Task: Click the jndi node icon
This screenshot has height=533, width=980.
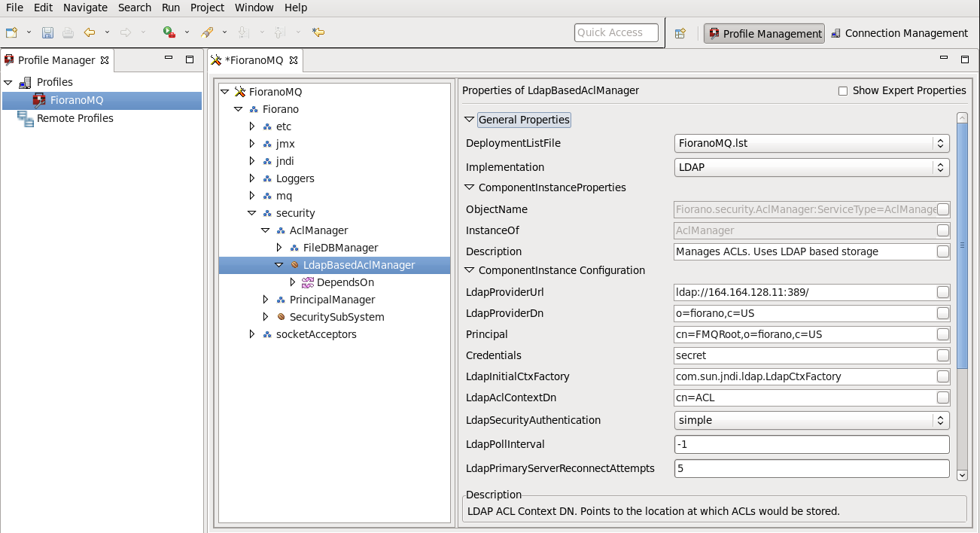Action: click(x=267, y=161)
